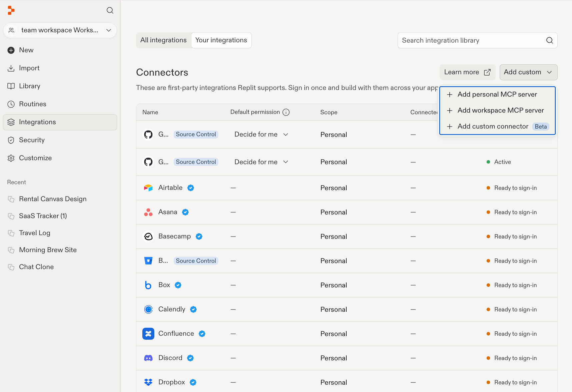Open first GitHub row Decide for me dropdown
572x392 pixels.
pos(261,135)
